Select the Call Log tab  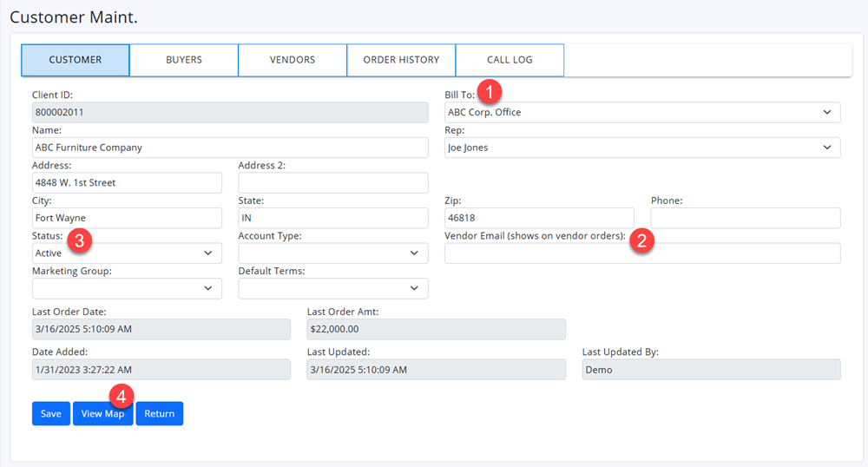(510, 60)
